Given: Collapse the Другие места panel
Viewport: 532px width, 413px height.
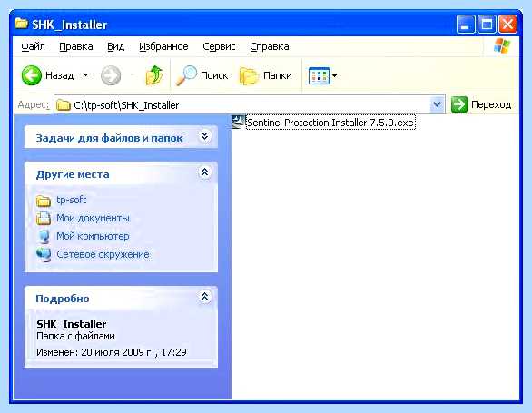Looking at the screenshot, I should coord(204,172).
